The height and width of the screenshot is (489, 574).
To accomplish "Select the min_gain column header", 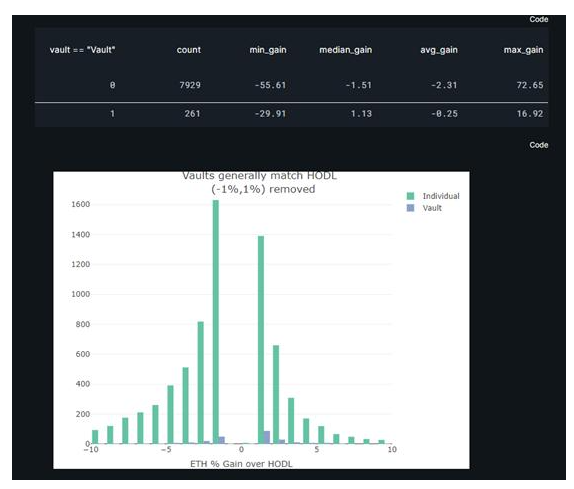I will tap(268, 50).
